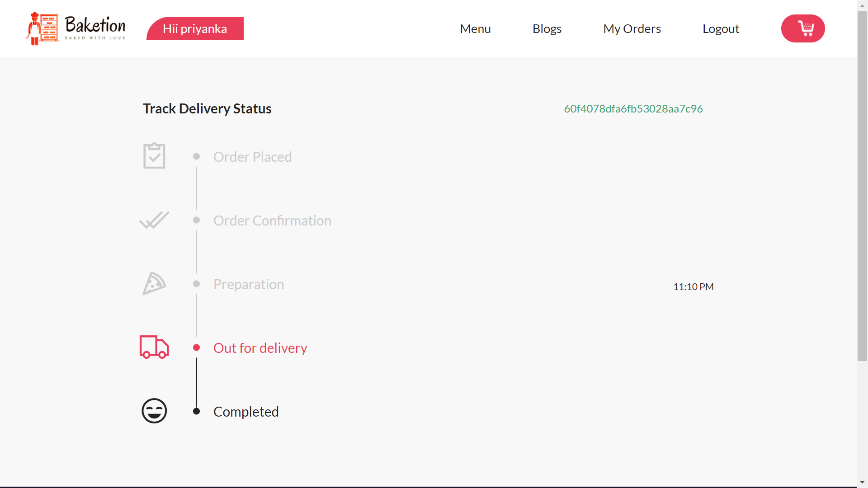Click the Completed status timeline dot
The height and width of the screenshot is (488, 868).
[196, 411]
